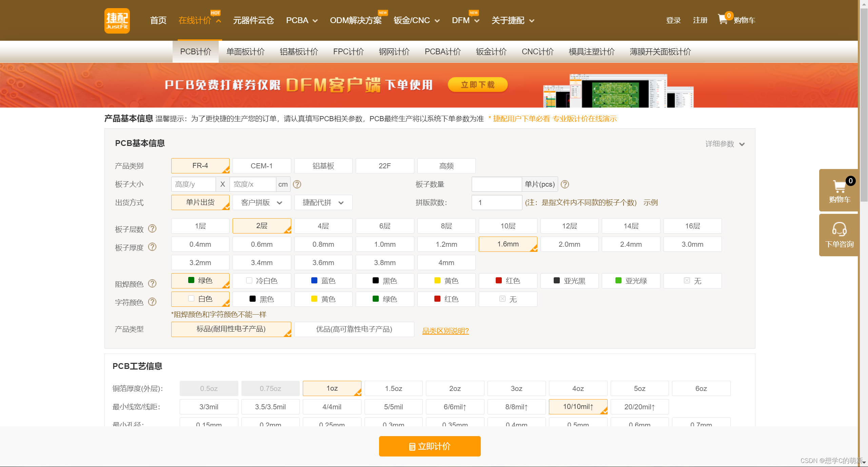Switch to the 钢网计价 tab

coord(394,52)
